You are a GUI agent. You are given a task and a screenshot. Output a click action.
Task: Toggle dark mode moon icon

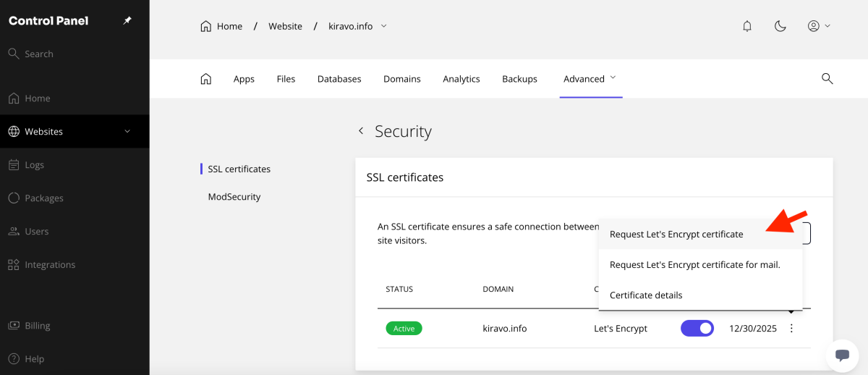tap(780, 26)
